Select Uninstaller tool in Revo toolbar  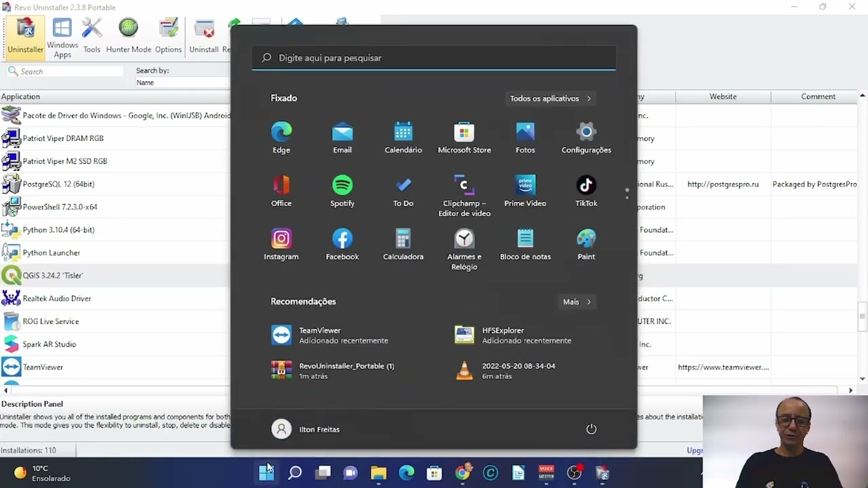(x=26, y=37)
